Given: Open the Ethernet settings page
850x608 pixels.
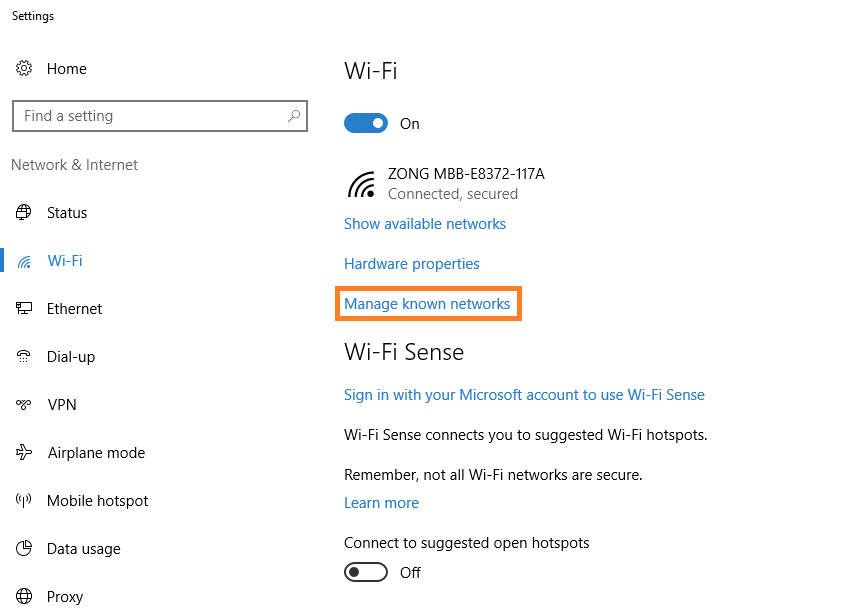Looking at the screenshot, I should (x=75, y=308).
